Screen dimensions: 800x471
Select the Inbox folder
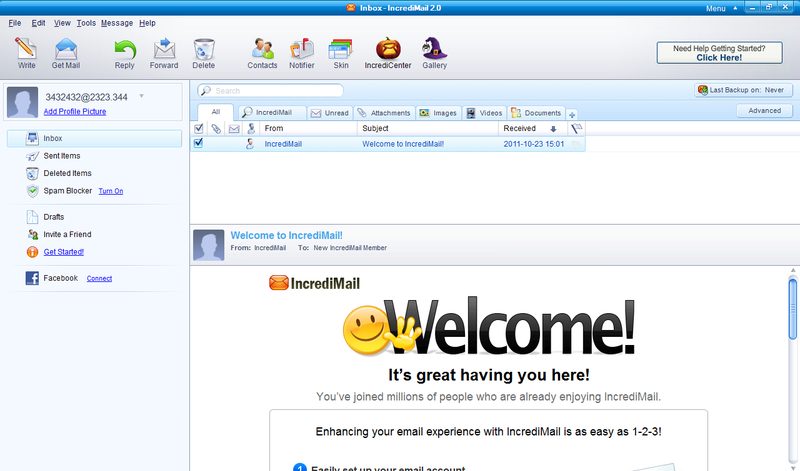[x=94, y=138]
